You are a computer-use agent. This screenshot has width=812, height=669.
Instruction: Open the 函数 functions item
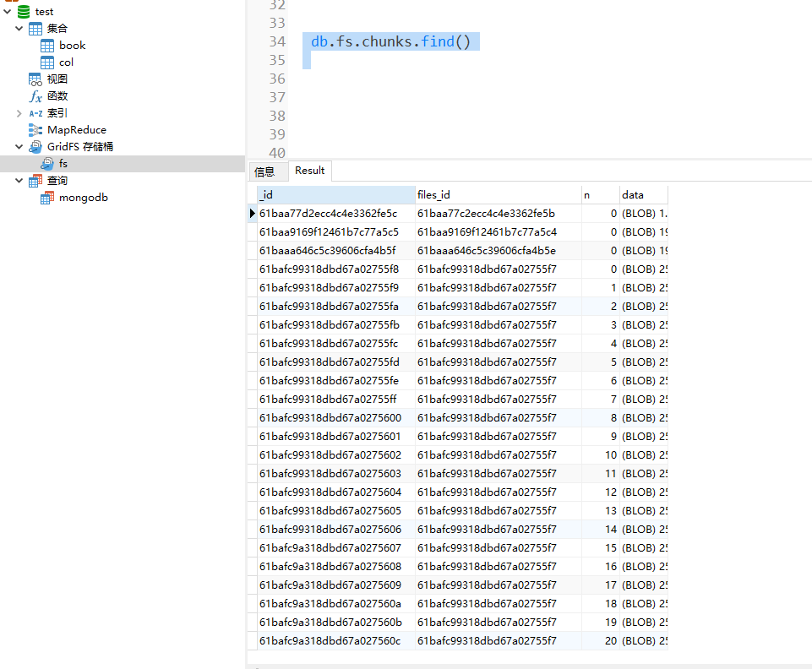(x=57, y=96)
